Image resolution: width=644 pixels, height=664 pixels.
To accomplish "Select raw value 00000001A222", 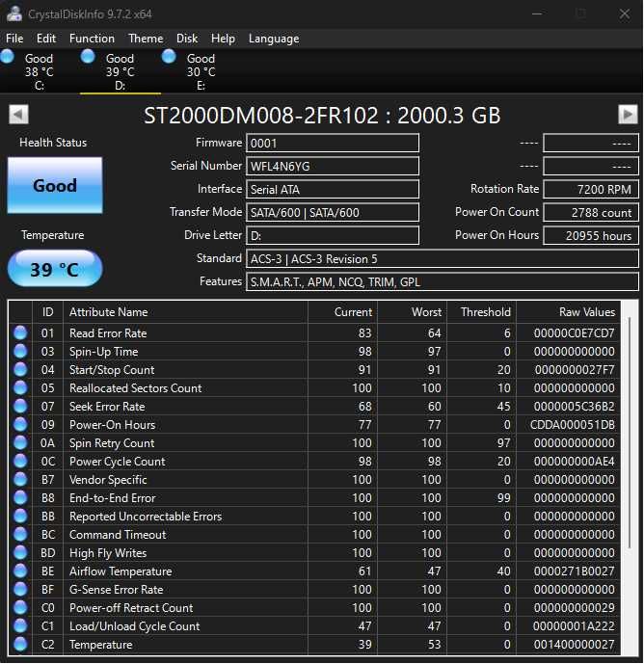I will coord(574,626).
